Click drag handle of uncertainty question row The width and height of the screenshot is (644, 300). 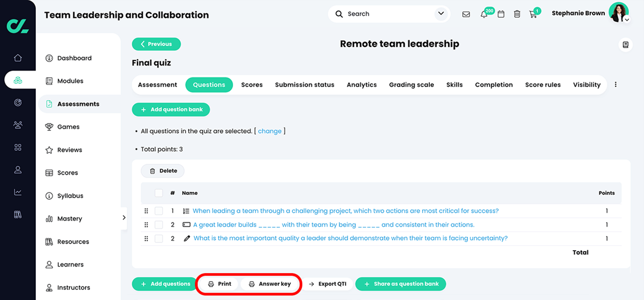pyautogui.click(x=146, y=238)
